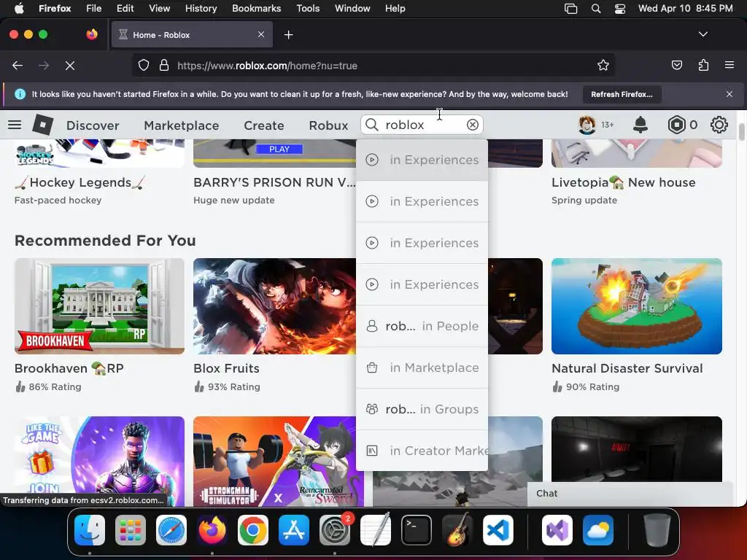Open the Create link
Screen dimensions: 747x560
[x=264, y=125]
